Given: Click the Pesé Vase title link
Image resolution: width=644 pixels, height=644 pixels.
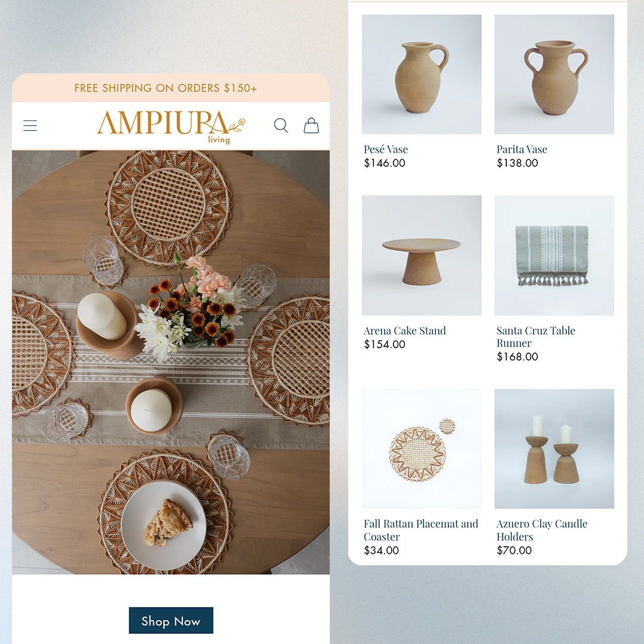Looking at the screenshot, I should 386,150.
